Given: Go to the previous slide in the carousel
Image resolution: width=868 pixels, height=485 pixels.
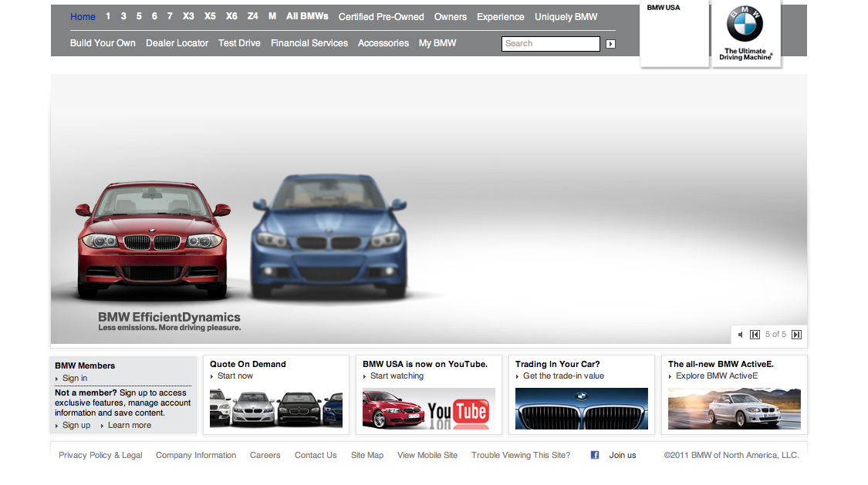Looking at the screenshot, I should pyautogui.click(x=755, y=335).
